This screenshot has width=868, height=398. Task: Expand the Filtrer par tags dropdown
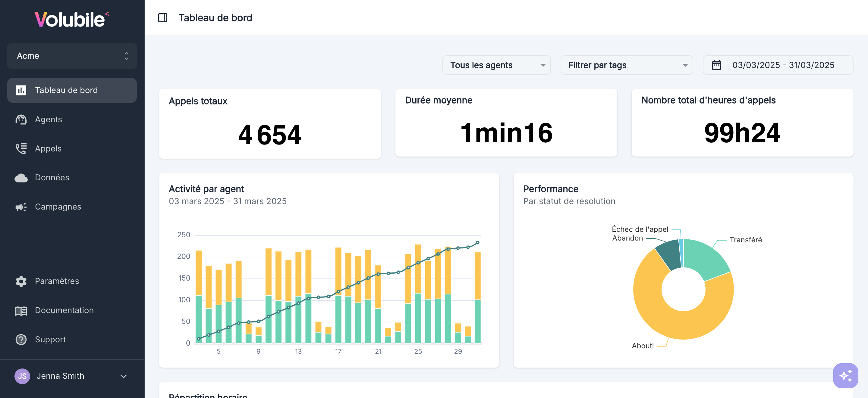626,65
